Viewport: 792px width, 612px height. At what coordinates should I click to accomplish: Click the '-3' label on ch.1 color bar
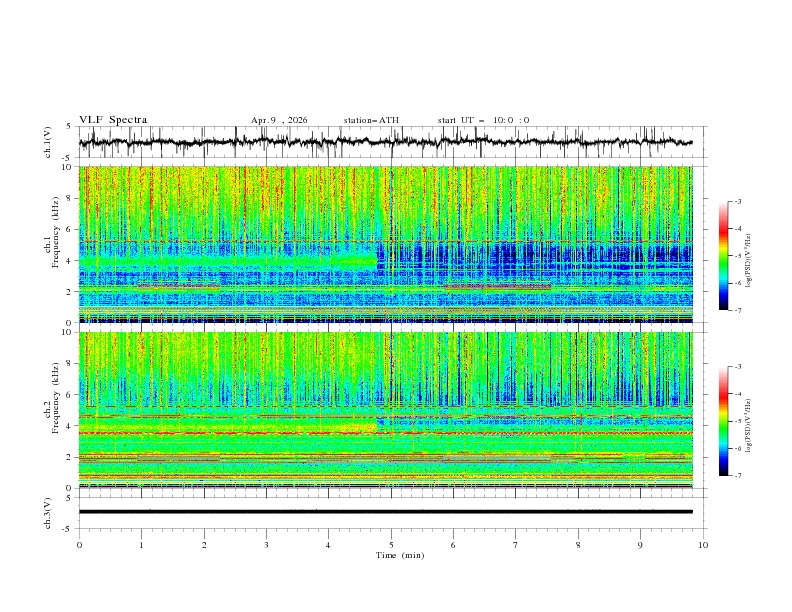tap(737, 201)
